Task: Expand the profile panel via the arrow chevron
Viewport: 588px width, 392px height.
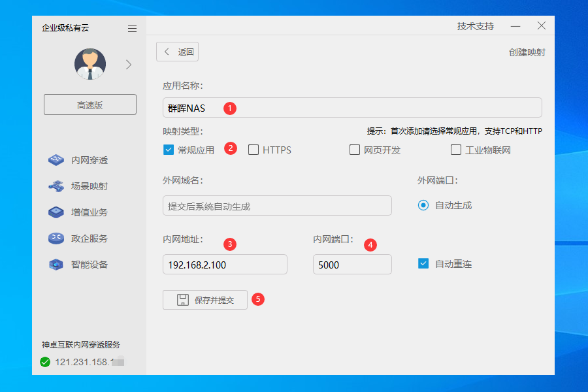Action: (x=129, y=65)
